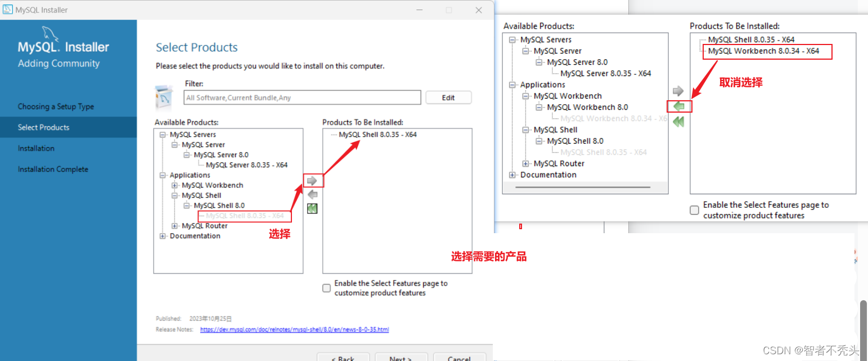Collapse the MySQL Servers node

point(162,134)
